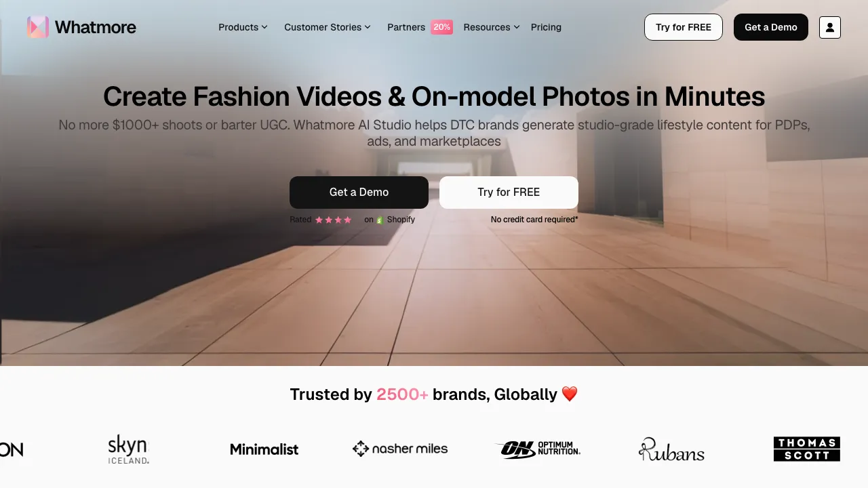
Task: Expand the Products dropdown menu
Action: click(x=243, y=27)
